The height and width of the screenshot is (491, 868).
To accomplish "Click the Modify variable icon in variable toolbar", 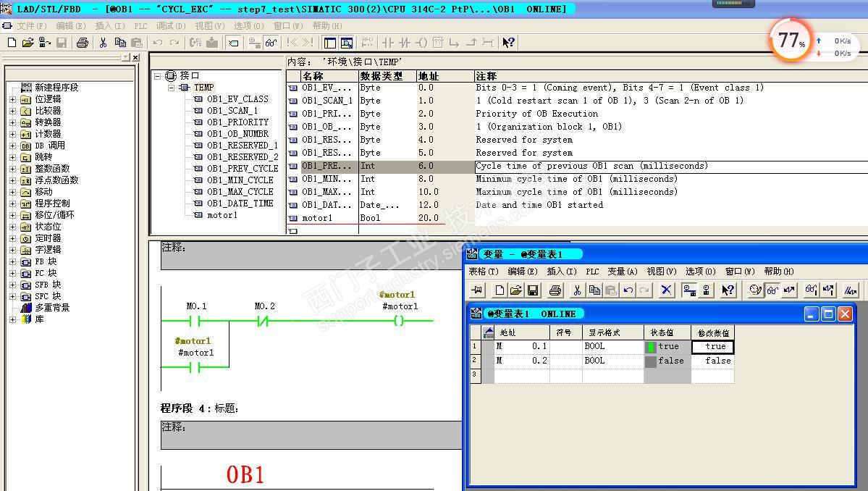I will click(x=789, y=290).
